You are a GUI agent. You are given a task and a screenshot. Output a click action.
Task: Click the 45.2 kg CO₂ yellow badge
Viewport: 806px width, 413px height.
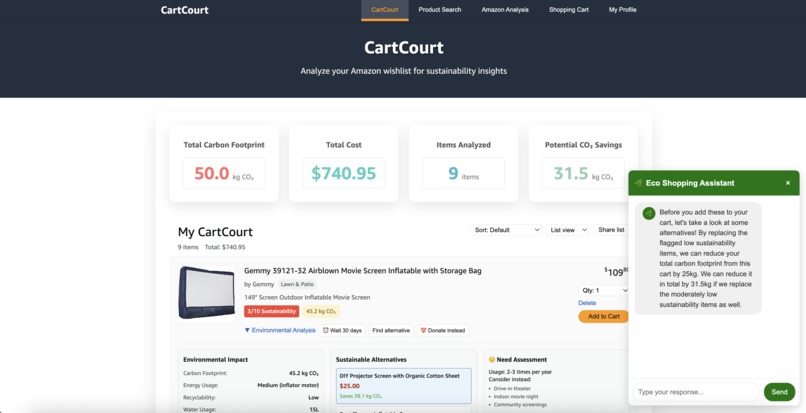[x=321, y=311]
